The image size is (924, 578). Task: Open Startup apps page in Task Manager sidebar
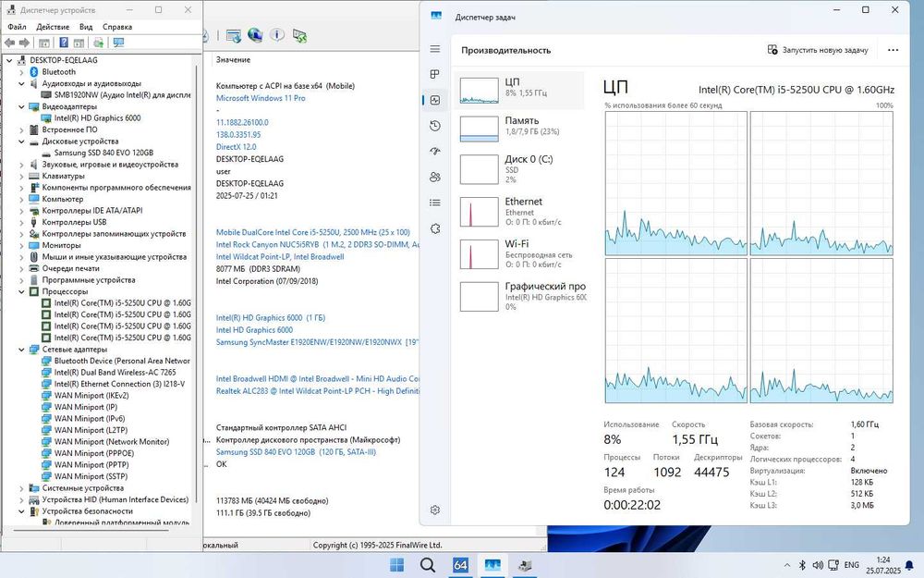point(435,151)
